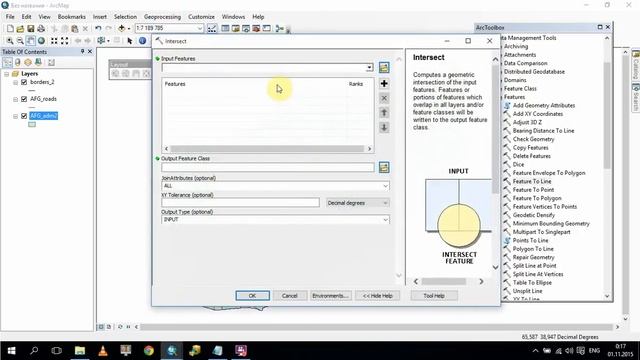640x360 pixels.
Task: Open a map document via folder icon
Action: coord(20,29)
